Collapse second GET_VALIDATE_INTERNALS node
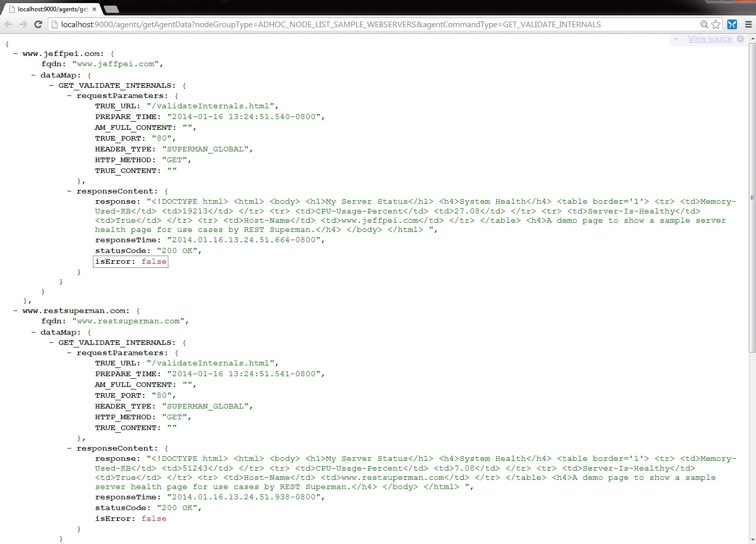This screenshot has height=544, width=756. (51, 342)
